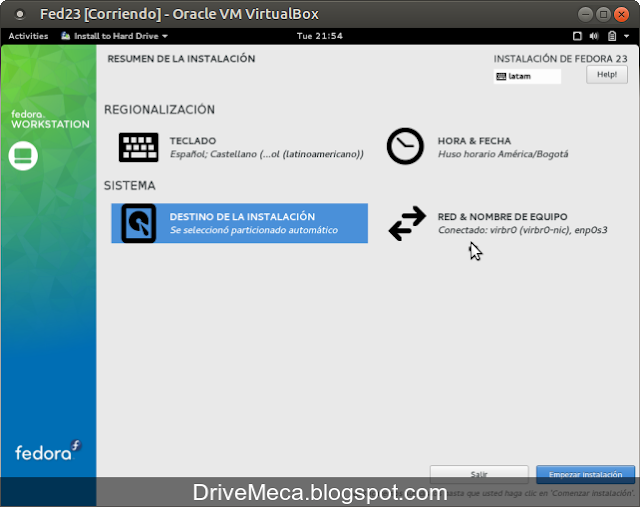
Task: Open the Activities overview
Action: 28,36
